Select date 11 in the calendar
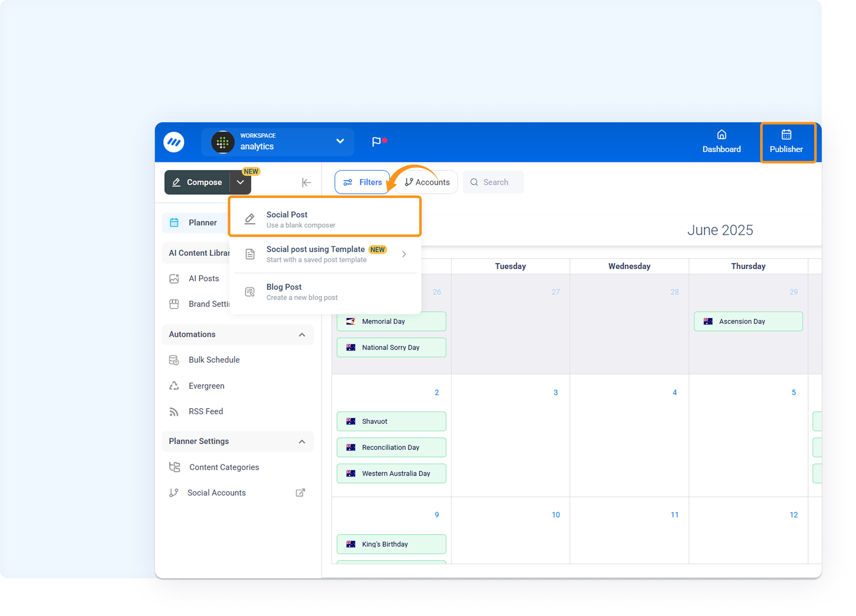 [x=674, y=515]
